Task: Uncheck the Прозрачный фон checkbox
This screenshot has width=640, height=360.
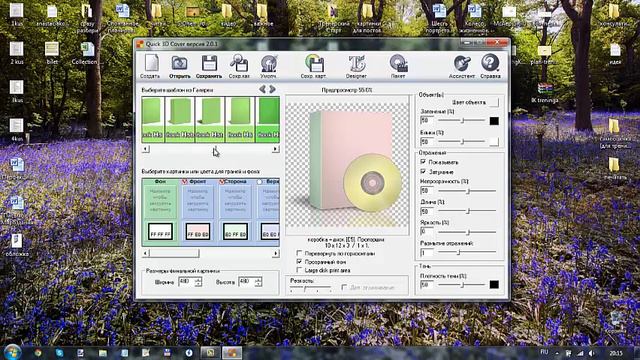Action: pyautogui.click(x=300, y=262)
